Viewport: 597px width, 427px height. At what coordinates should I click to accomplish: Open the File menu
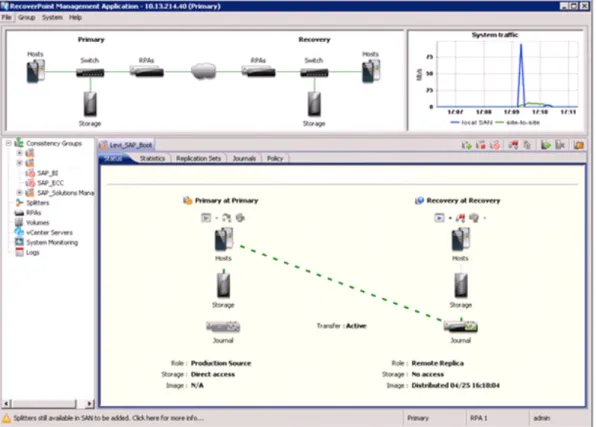coord(6,18)
